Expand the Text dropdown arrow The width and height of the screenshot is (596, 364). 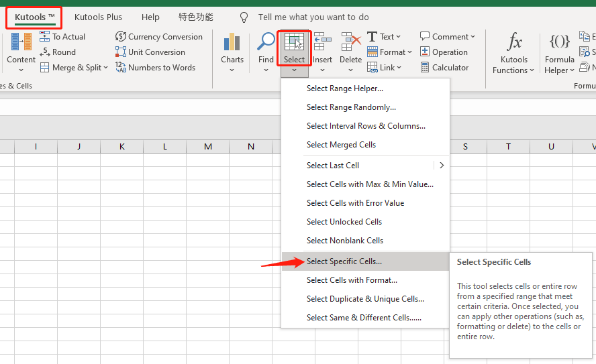coord(399,37)
